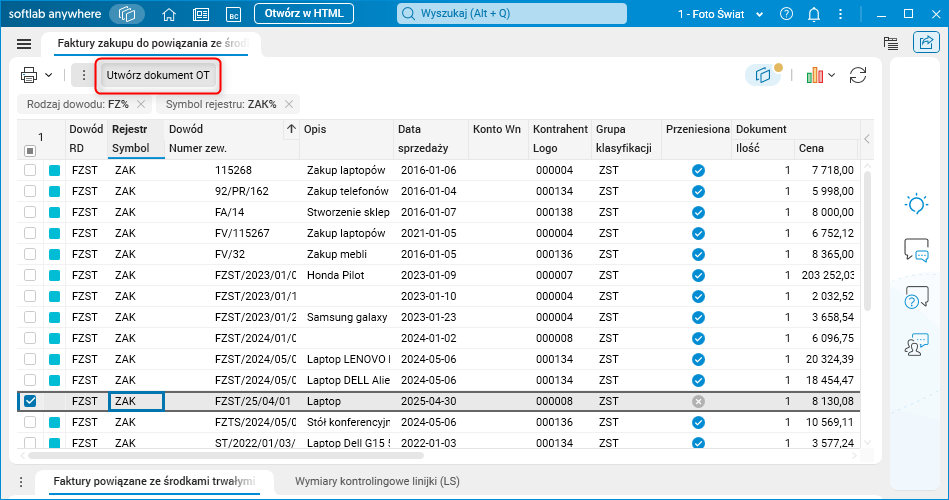Check the row 92/PR/162 checkbox
This screenshot has height=500, width=949.
click(30, 191)
